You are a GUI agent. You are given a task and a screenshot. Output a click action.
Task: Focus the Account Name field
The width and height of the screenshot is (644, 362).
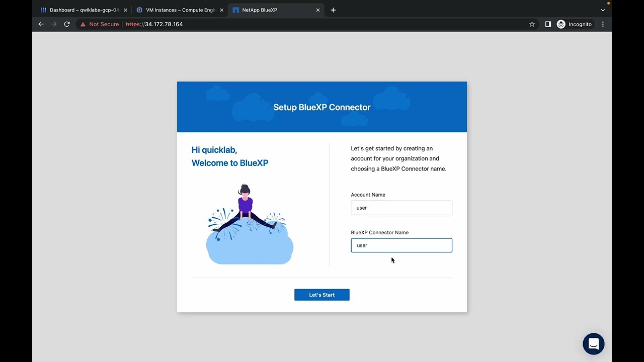(x=401, y=208)
